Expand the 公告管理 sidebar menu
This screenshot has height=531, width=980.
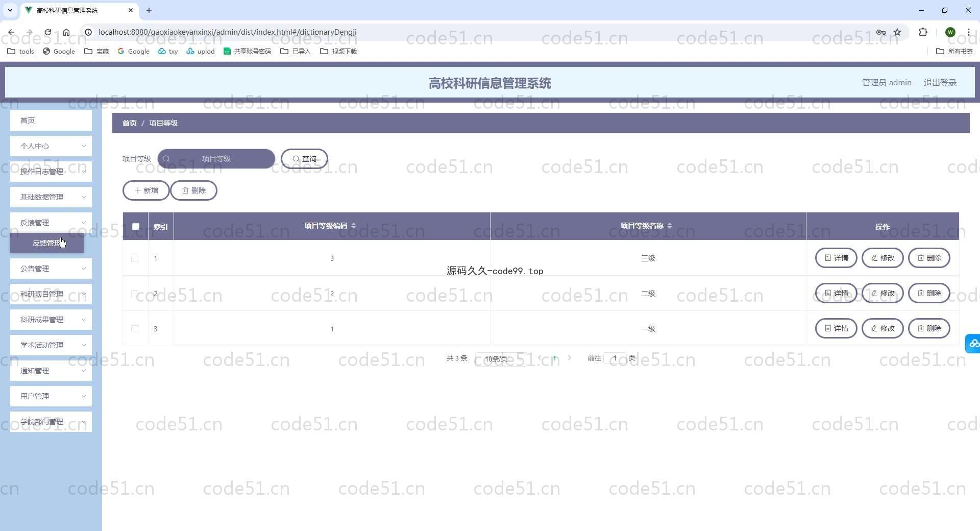(x=51, y=269)
